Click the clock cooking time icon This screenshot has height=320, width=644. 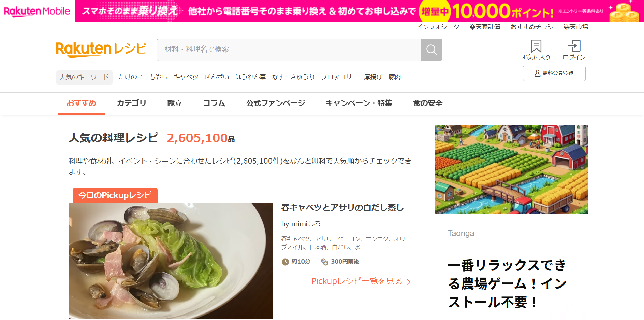click(x=285, y=262)
